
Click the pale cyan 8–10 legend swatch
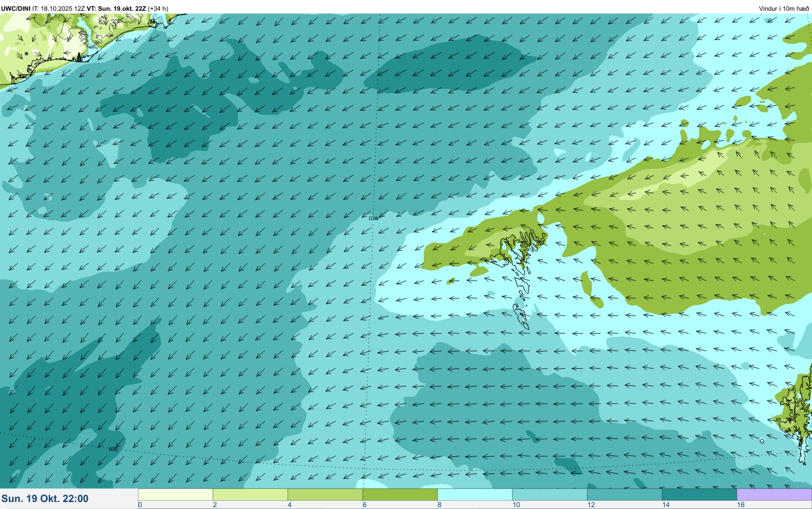(475, 494)
